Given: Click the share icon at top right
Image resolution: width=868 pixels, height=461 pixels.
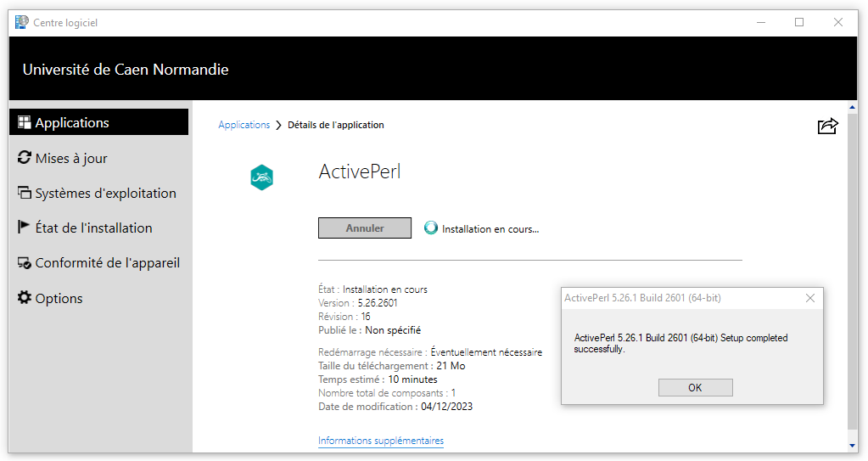Looking at the screenshot, I should pyautogui.click(x=827, y=126).
